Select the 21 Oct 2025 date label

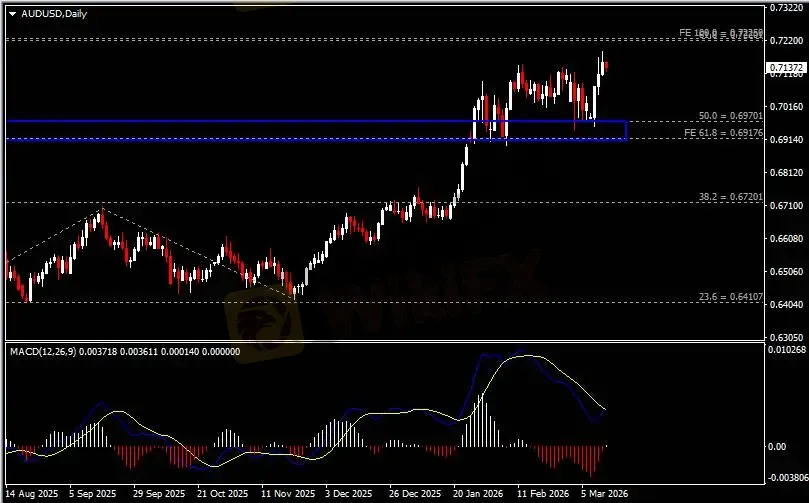(x=222, y=494)
